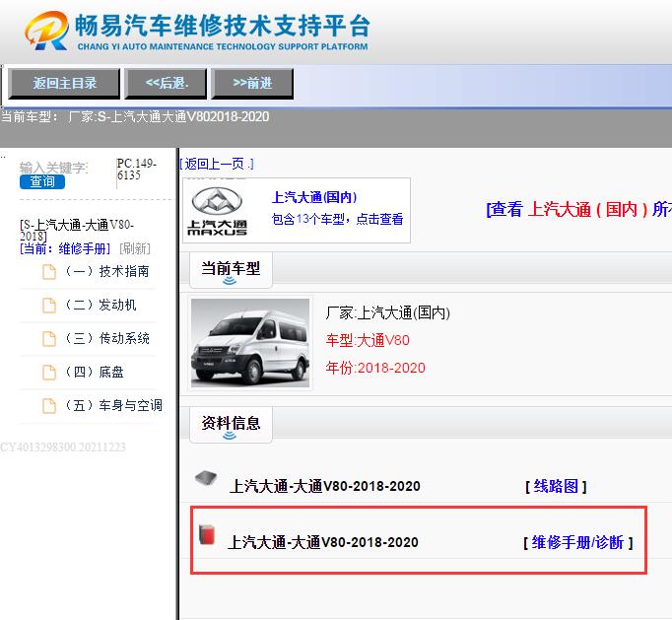Open the (一) 技术指南 tree item
The width and height of the screenshot is (672, 620).
[106, 271]
